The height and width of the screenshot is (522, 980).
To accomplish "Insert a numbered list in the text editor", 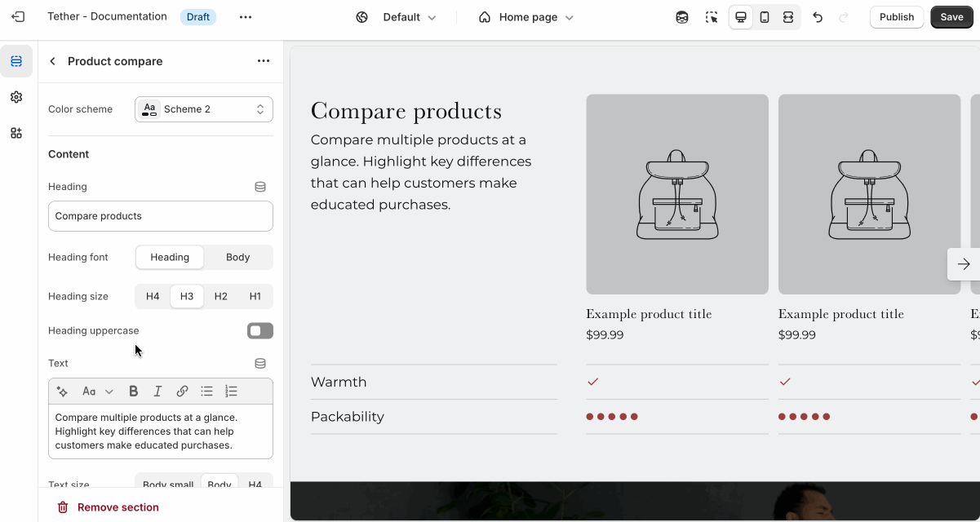I will point(231,391).
